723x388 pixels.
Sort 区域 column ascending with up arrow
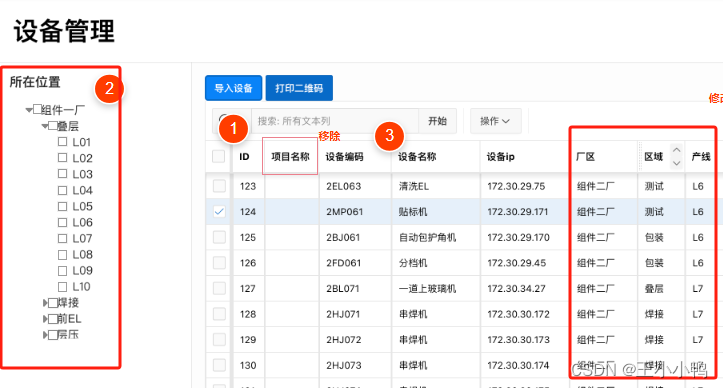pyautogui.click(x=676, y=150)
